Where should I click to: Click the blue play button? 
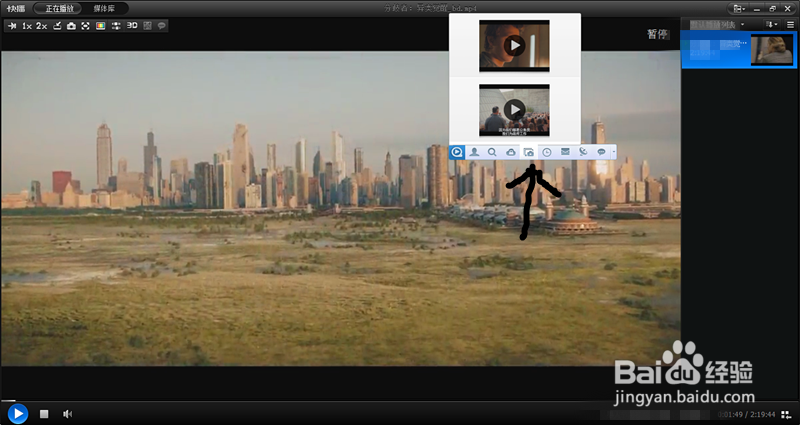18,413
